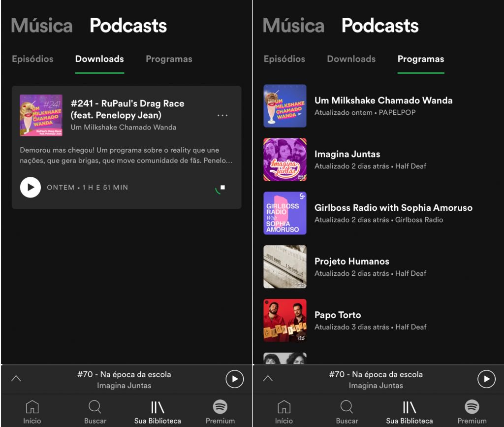Select Podcasts heading in the left screen
The height and width of the screenshot is (427, 504).
(128, 26)
